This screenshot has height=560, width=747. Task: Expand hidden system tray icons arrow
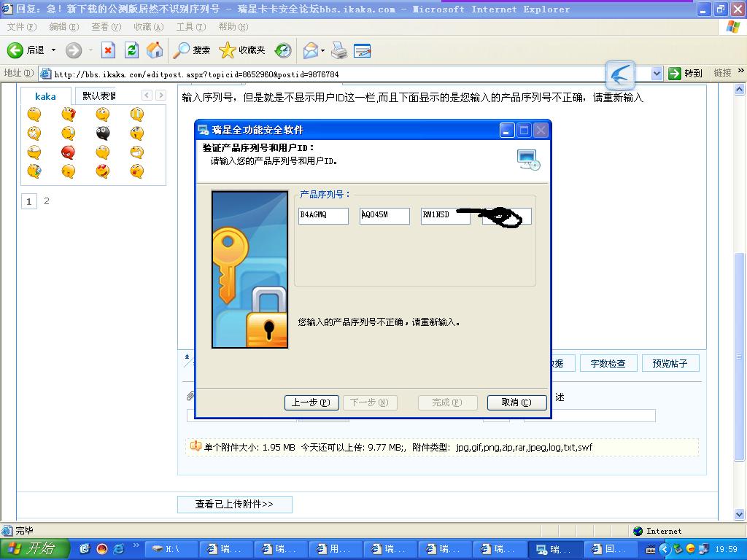pos(665,549)
